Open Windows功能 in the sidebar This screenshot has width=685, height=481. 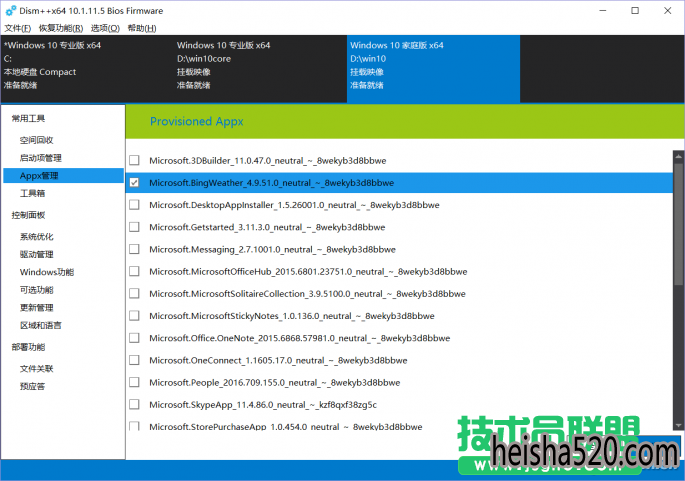47,272
